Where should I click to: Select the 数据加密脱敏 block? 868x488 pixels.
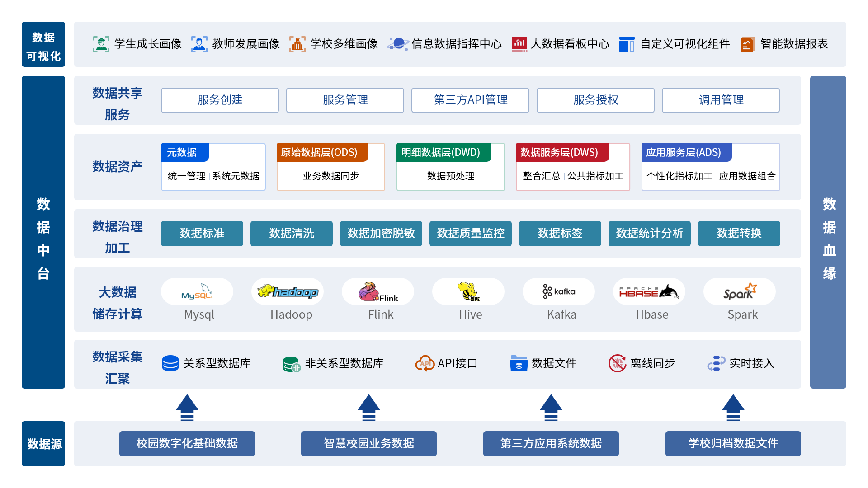click(381, 234)
